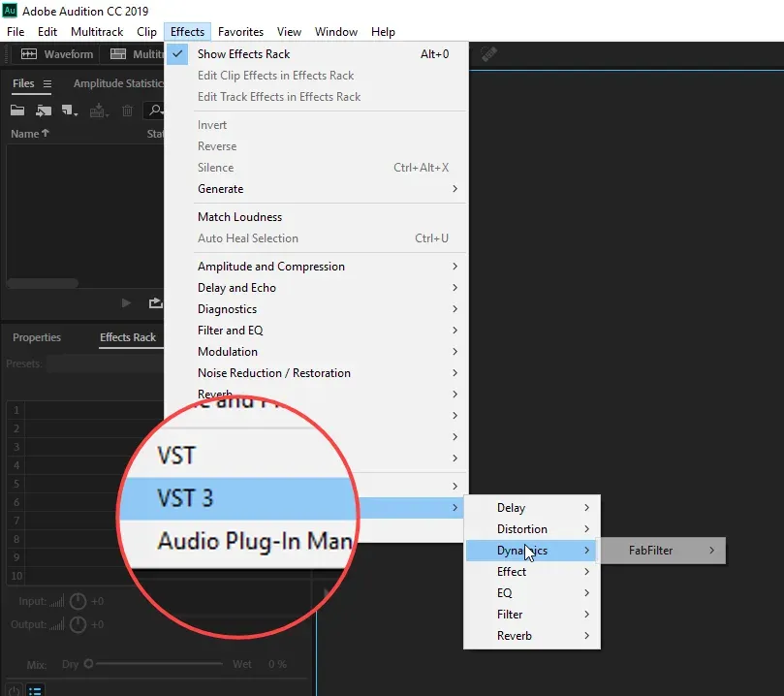The width and height of the screenshot is (784, 696).
Task: Open the Multitrack menu
Action: coord(97,32)
